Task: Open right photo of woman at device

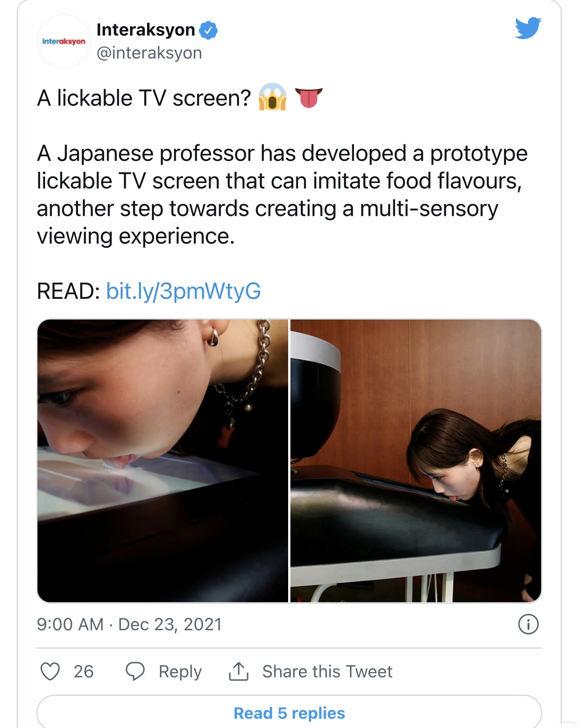Action: [x=416, y=461]
